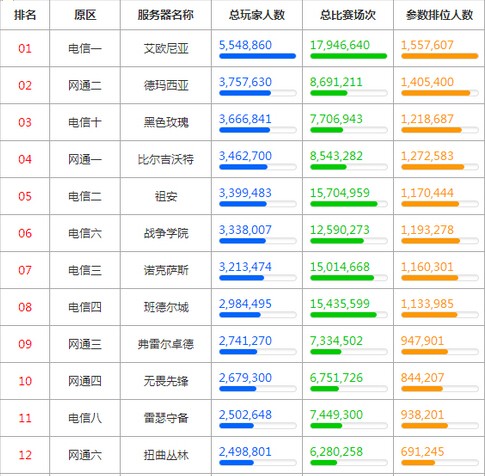Click ranked count 844,207

[422, 378]
